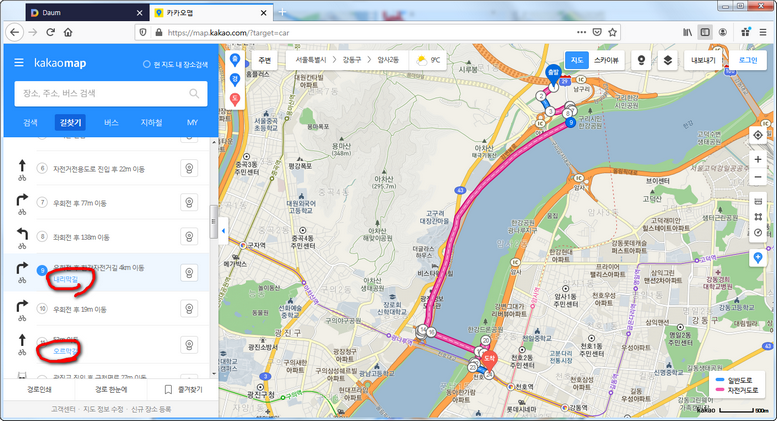Screen dimensions: 777x421
Task: Show roadview for step 8 좌회전 138m
Action: tap(189, 237)
